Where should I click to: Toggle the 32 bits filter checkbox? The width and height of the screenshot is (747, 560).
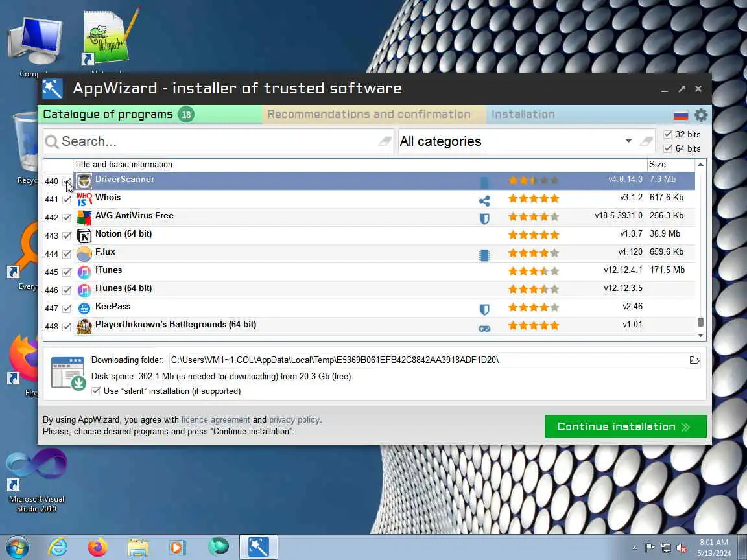pos(668,134)
